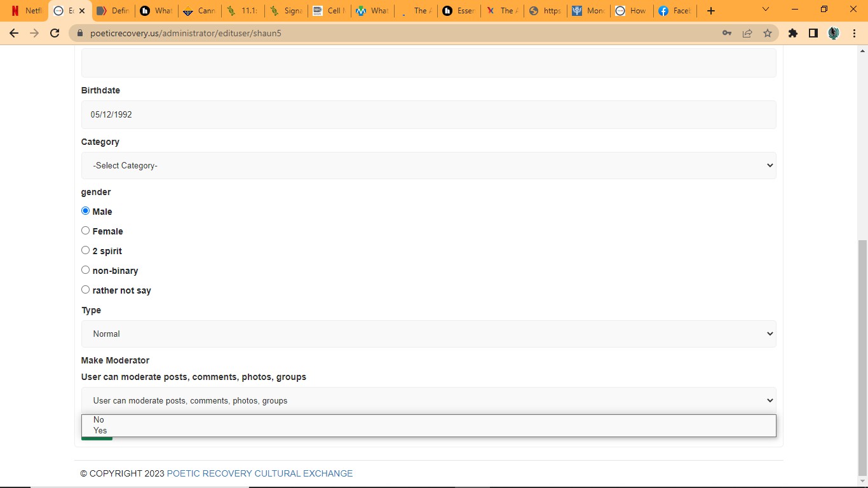The width and height of the screenshot is (868, 488).
Task: Select non-binary gender radio button
Action: 86,270
